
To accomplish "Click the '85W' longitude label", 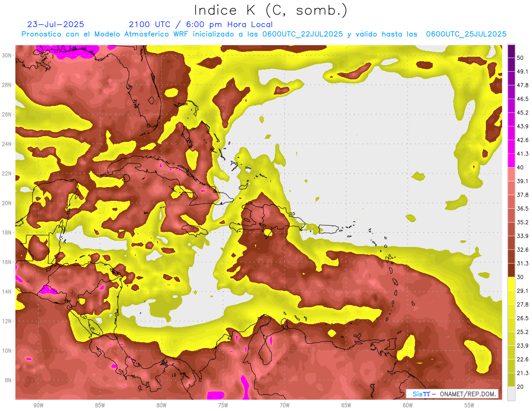I will [100, 405].
